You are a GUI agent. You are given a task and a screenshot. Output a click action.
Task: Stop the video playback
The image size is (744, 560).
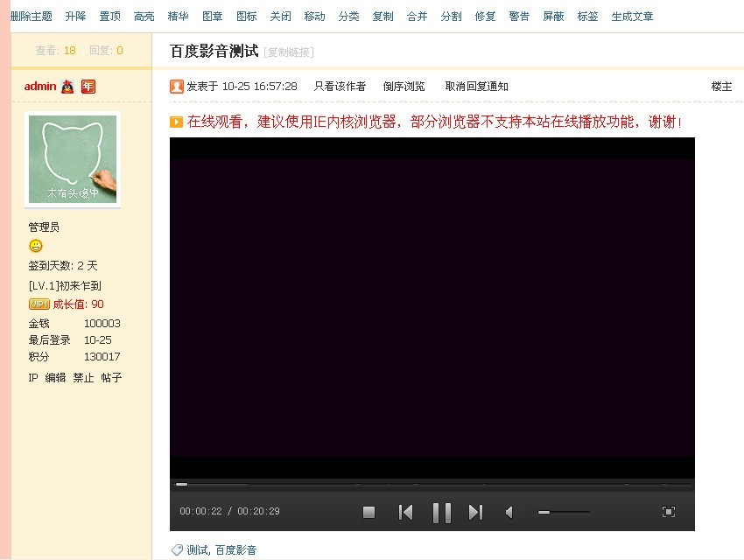pyautogui.click(x=368, y=513)
